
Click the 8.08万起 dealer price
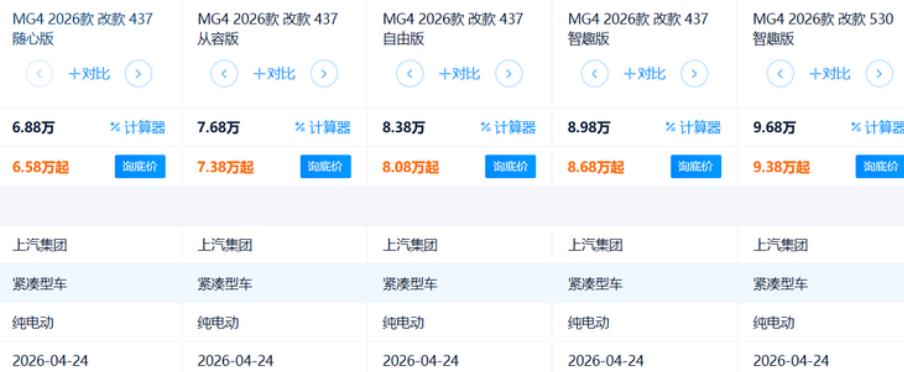coord(410,167)
